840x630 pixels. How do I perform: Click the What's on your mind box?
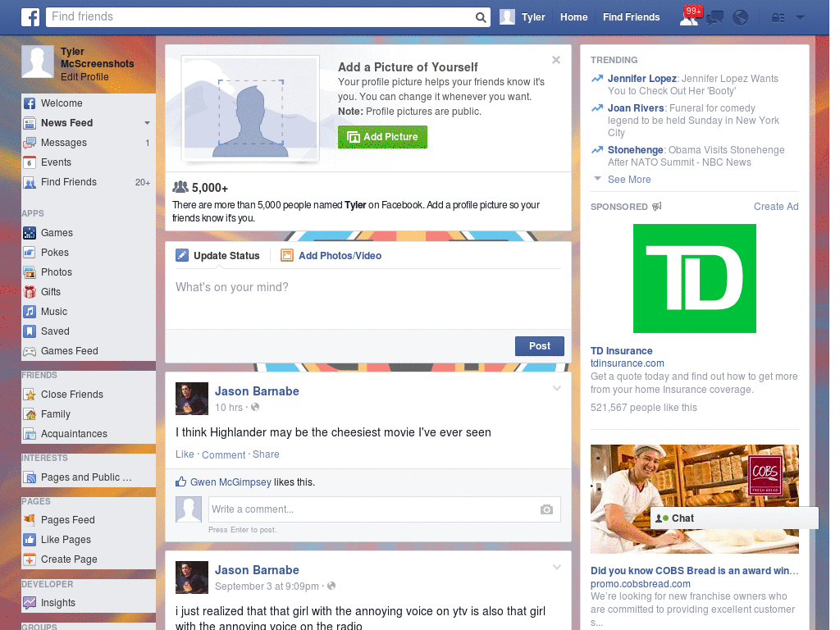pos(368,297)
